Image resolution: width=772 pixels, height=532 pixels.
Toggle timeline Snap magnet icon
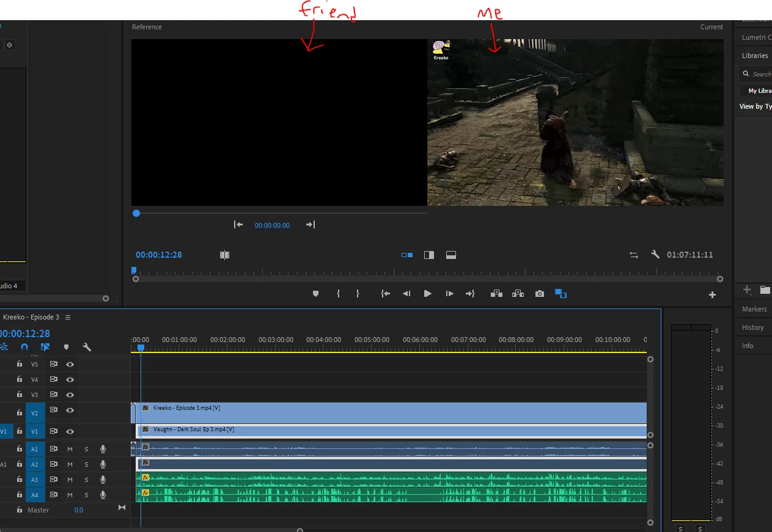click(24, 347)
